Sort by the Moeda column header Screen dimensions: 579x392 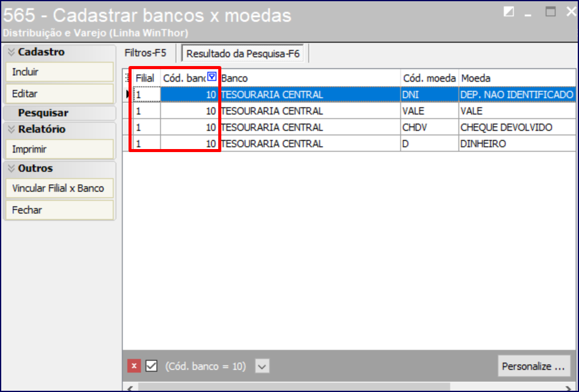517,78
